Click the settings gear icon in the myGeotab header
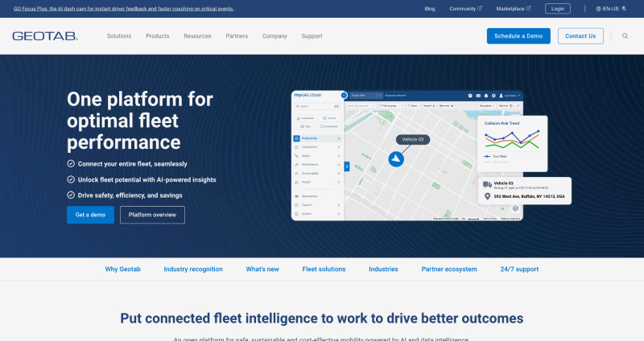This screenshot has width=644, height=341. (x=493, y=96)
